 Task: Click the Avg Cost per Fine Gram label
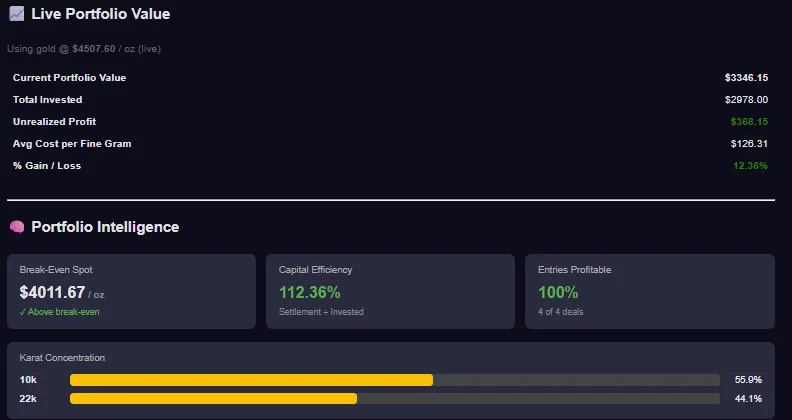point(72,144)
